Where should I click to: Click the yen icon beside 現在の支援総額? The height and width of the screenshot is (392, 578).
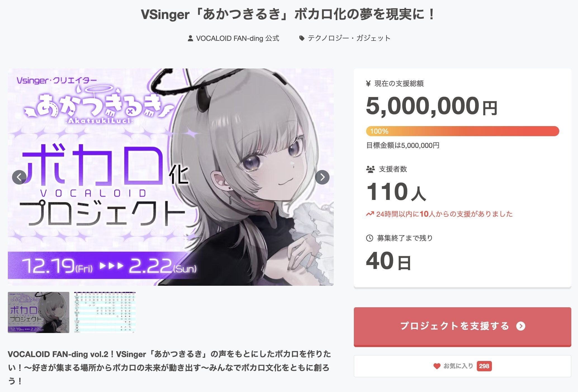coord(368,83)
